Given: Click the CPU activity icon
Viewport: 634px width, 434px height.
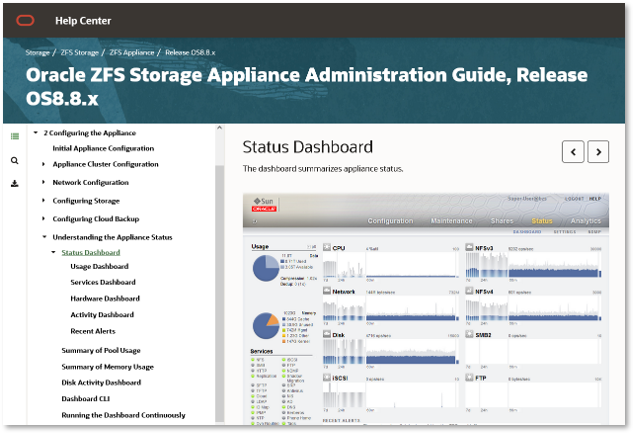Looking at the screenshot, I should pos(327,248).
